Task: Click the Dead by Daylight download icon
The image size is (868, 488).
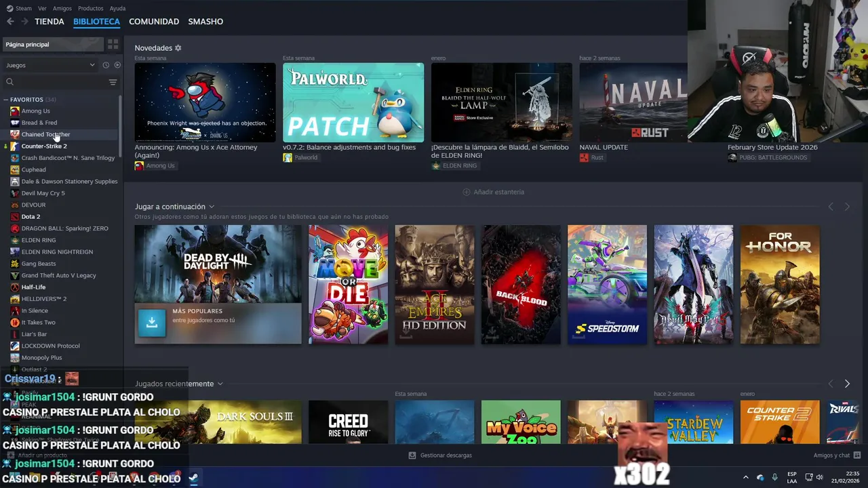Action: 152,323
